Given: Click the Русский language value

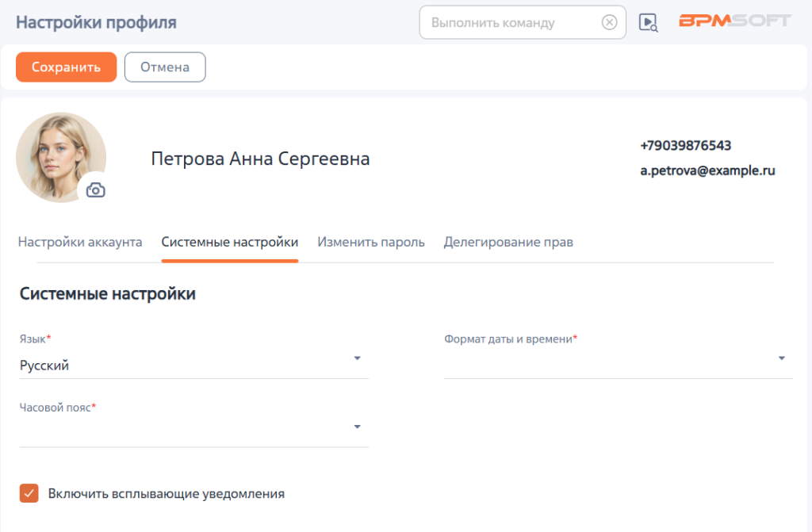Looking at the screenshot, I should [x=44, y=366].
